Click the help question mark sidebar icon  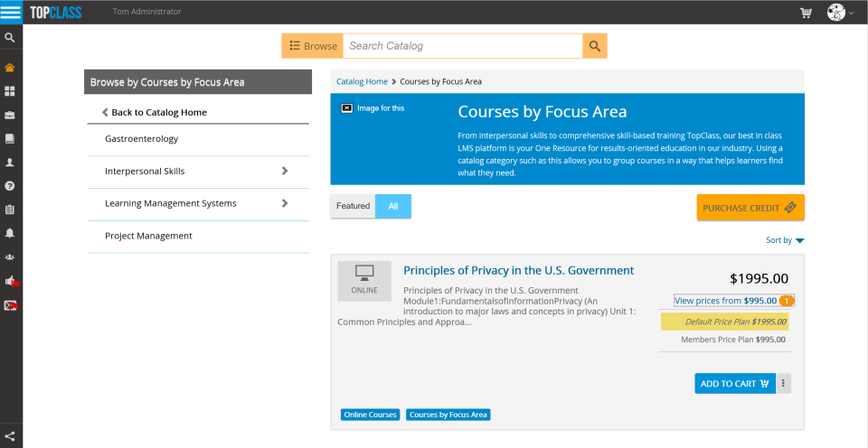(10, 186)
